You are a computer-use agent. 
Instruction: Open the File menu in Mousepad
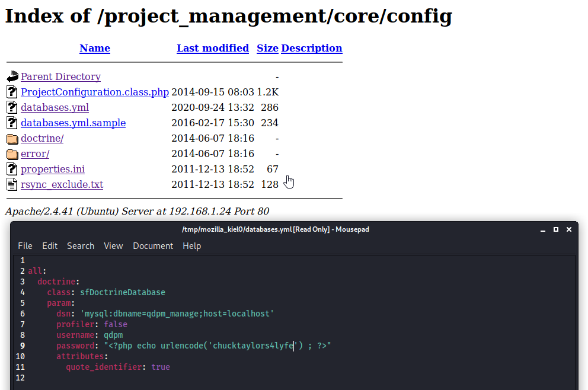coord(25,245)
